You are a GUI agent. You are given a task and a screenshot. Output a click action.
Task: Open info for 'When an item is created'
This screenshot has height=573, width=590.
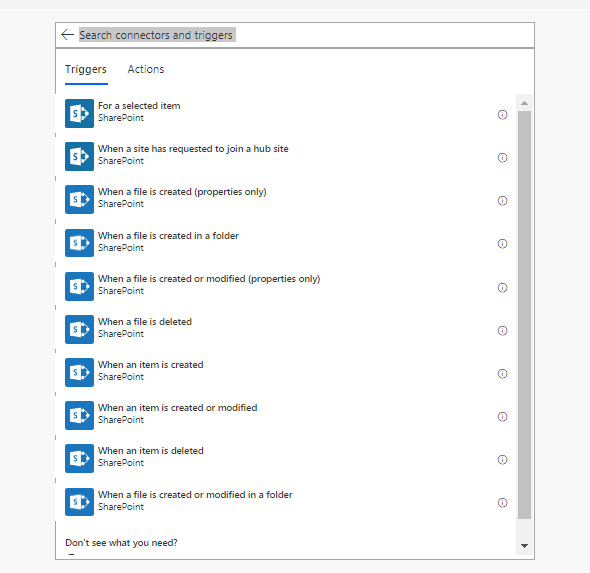502,374
